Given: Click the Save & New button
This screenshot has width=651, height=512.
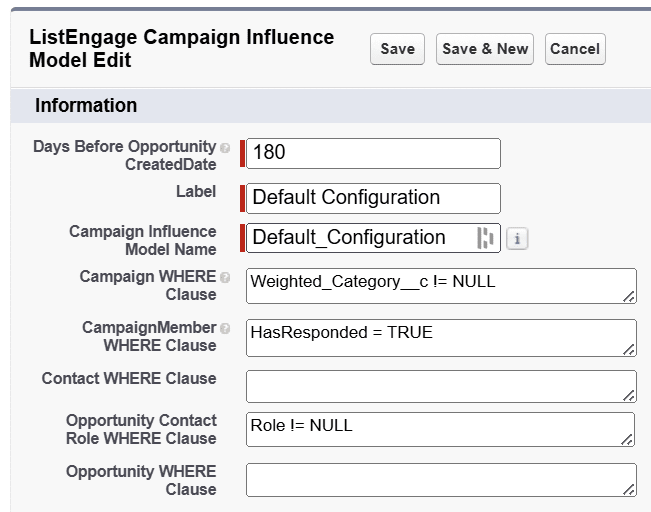Looking at the screenshot, I should (x=485, y=49).
